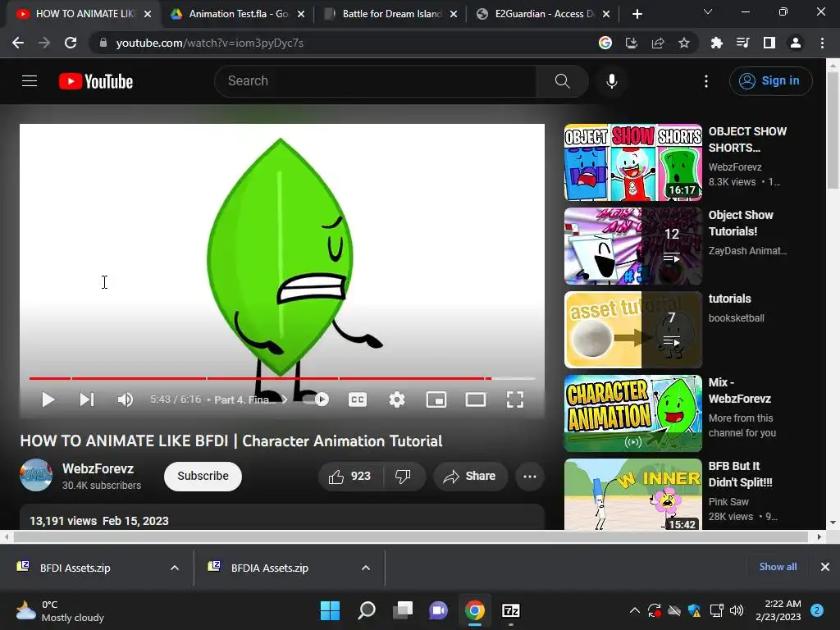Open the media control icon
This screenshot has height=630, width=840.
point(742,43)
